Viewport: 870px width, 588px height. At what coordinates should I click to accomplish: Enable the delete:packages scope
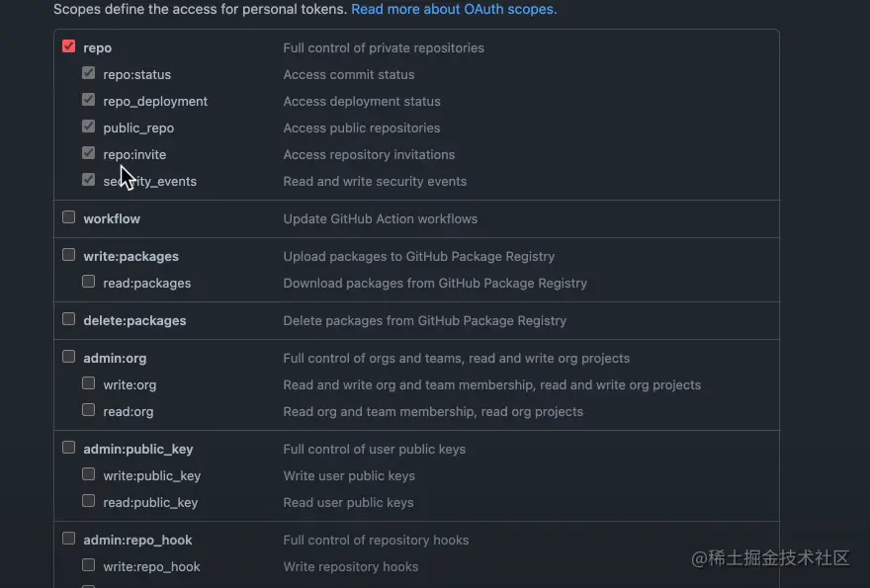click(x=68, y=319)
